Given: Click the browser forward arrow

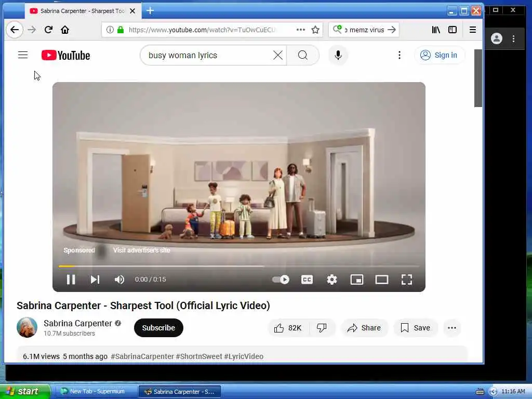Looking at the screenshot, I should click(32, 30).
